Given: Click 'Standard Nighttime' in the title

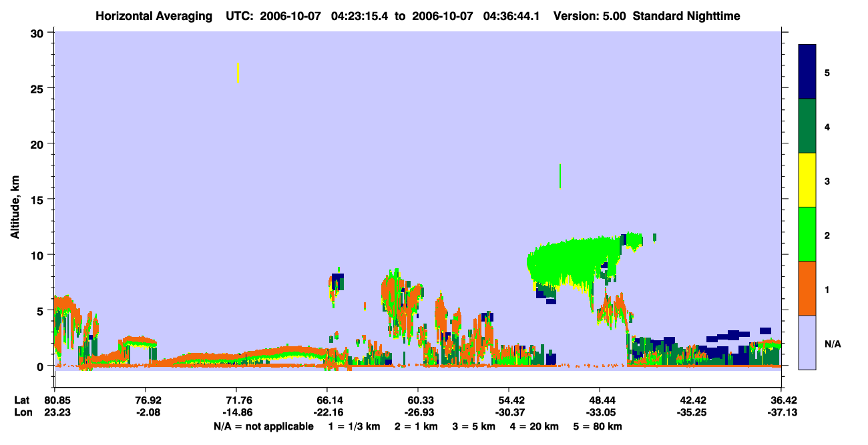Looking at the screenshot, I should click(x=686, y=16).
